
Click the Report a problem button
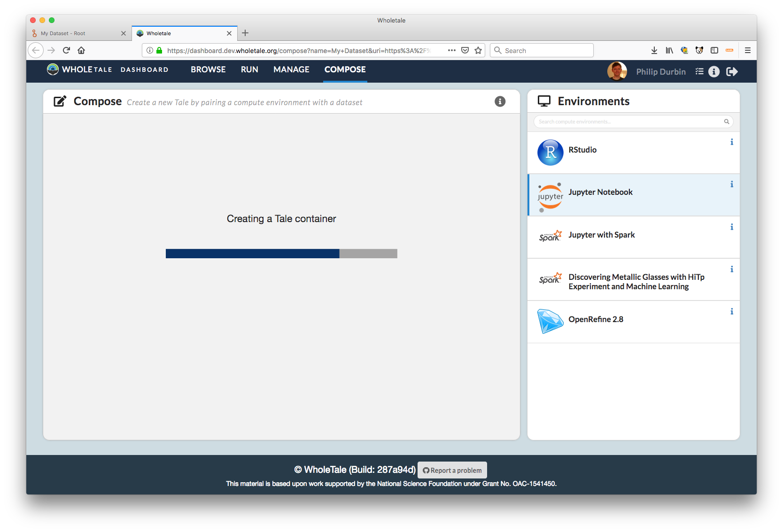[452, 470]
